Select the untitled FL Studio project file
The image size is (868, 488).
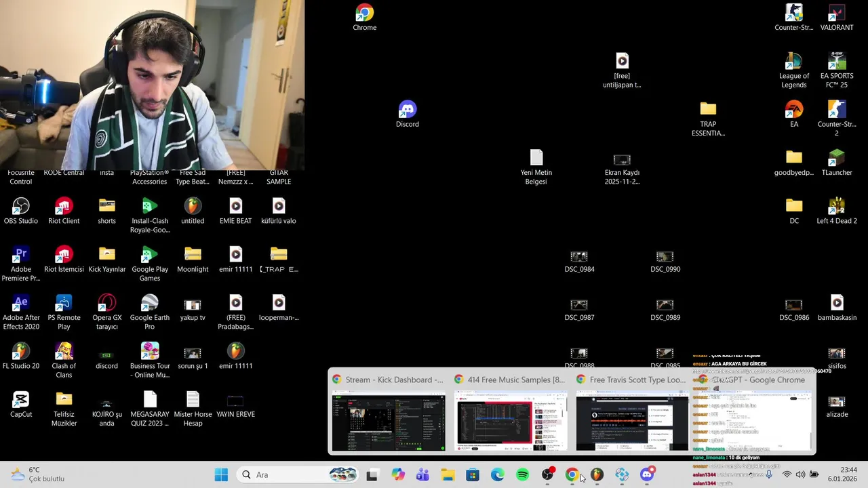[x=193, y=211]
